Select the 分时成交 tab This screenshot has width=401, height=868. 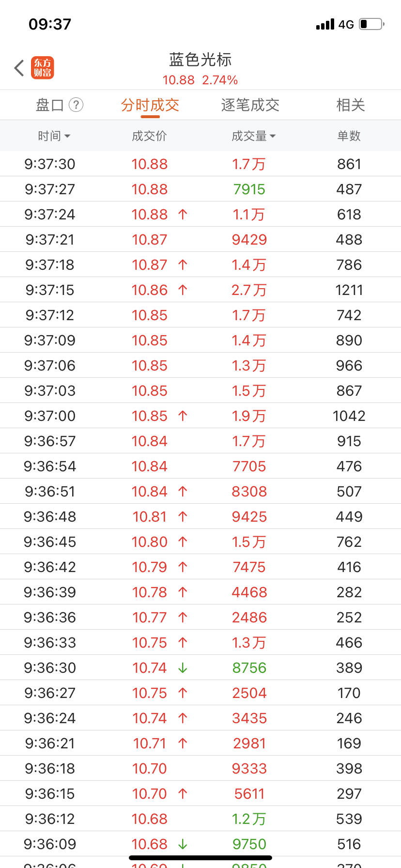click(x=150, y=105)
